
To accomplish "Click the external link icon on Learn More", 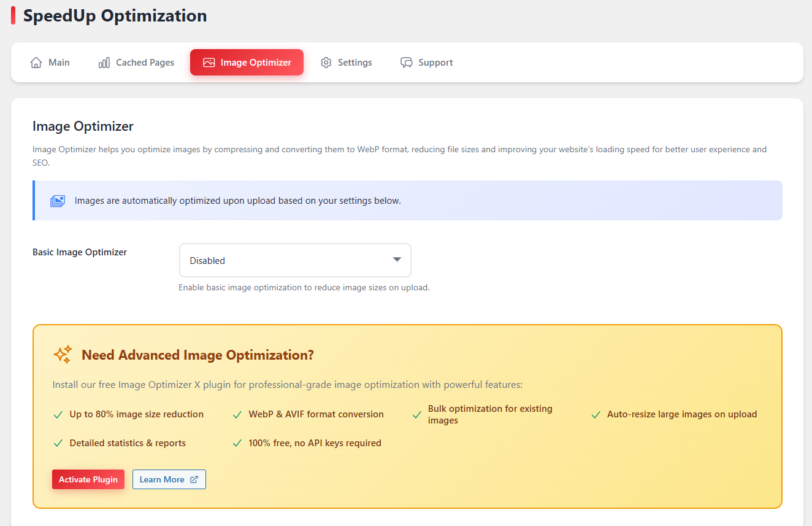I will pyautogui.click(x=194, y=479).
